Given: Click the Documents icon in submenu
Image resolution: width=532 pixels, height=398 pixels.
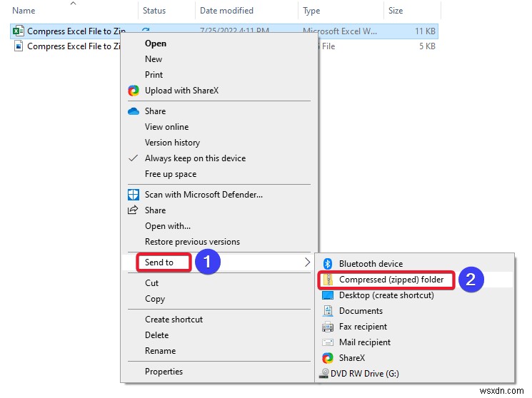Looking at the screenshot, I should (328, 311).
